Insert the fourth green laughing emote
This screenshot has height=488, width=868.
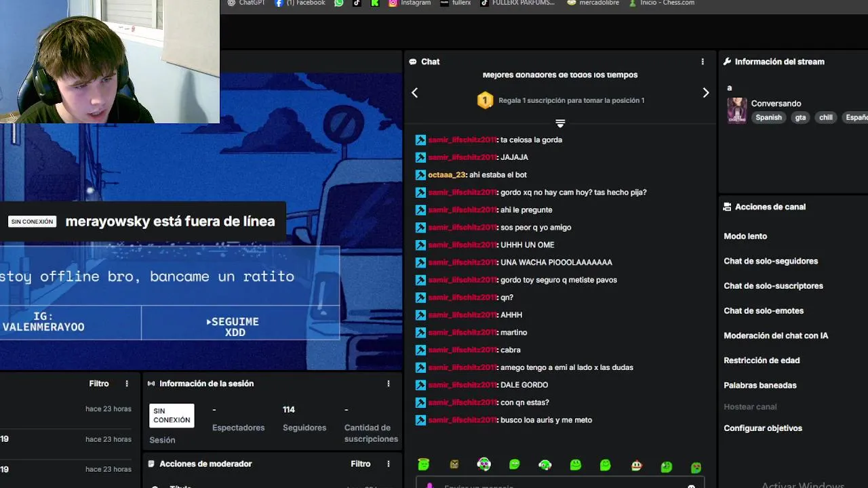coord(515,464)
